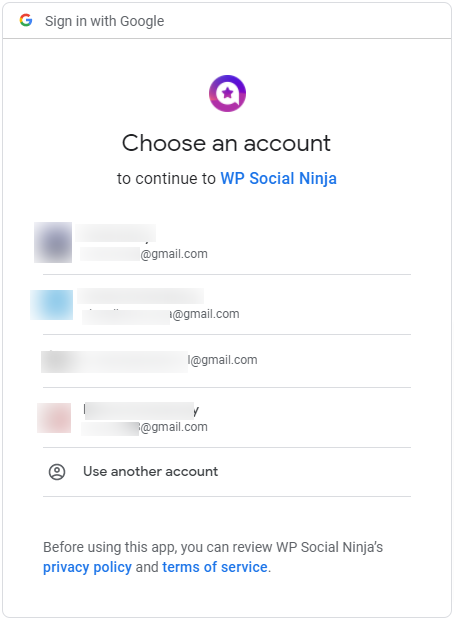Select the fourth account's pink avatar
Image resolution: width=454 pixels, height=621 pixels.
pyautogui.click(x=54, y=418)
